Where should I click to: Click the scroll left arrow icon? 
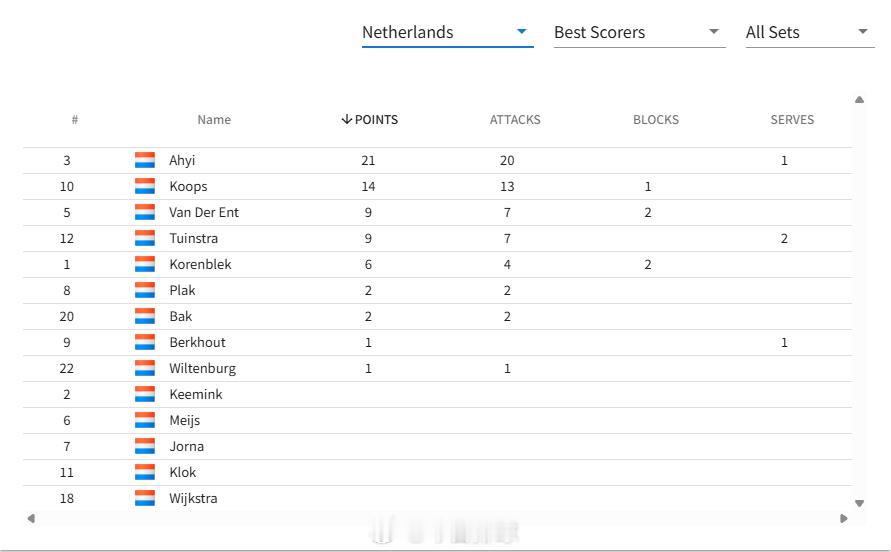click(31, 518)
